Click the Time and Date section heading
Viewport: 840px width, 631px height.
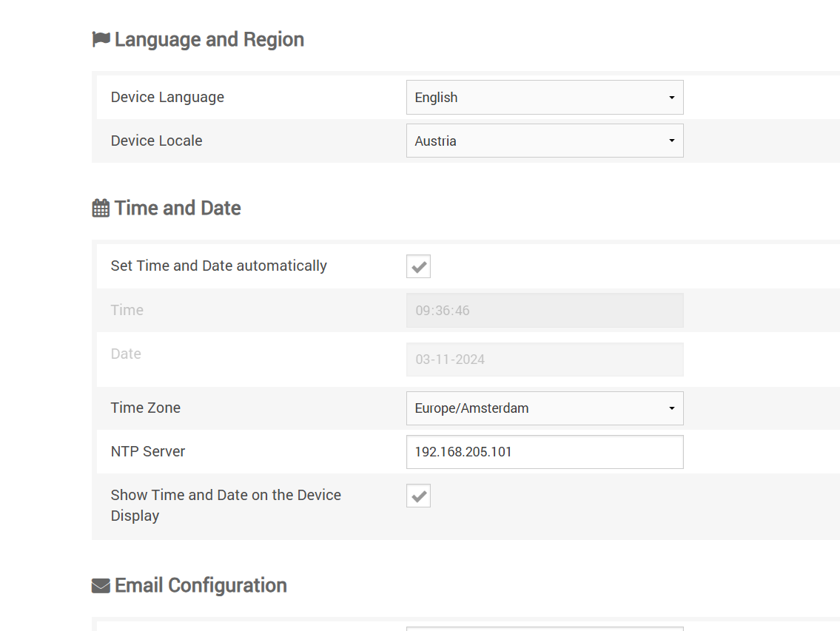[178, 209]
